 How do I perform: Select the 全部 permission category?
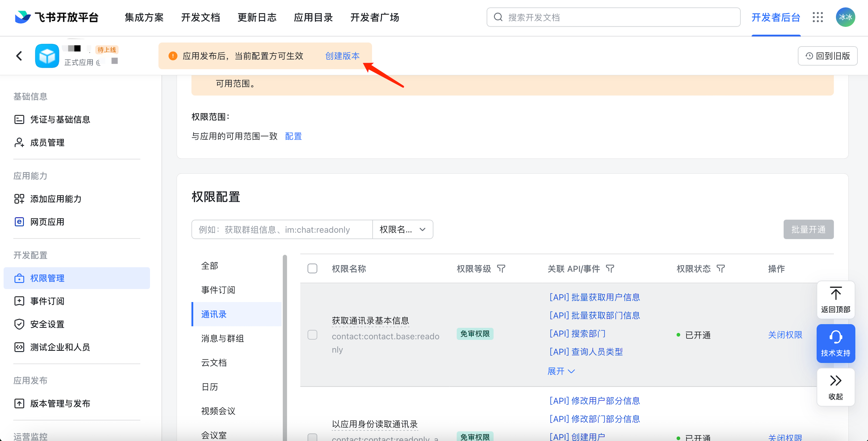coord(237,266)
